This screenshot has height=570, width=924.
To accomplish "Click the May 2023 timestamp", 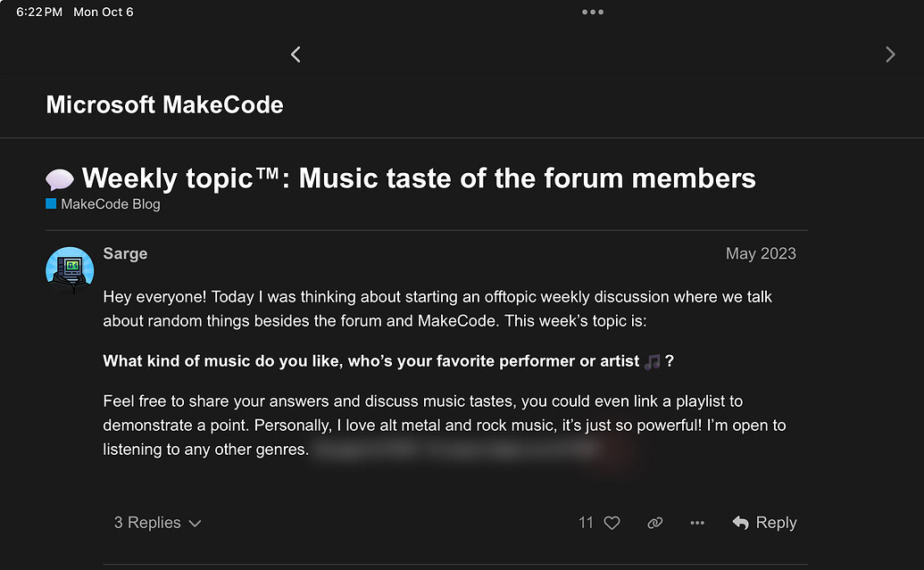I will [x=761, y=253].
